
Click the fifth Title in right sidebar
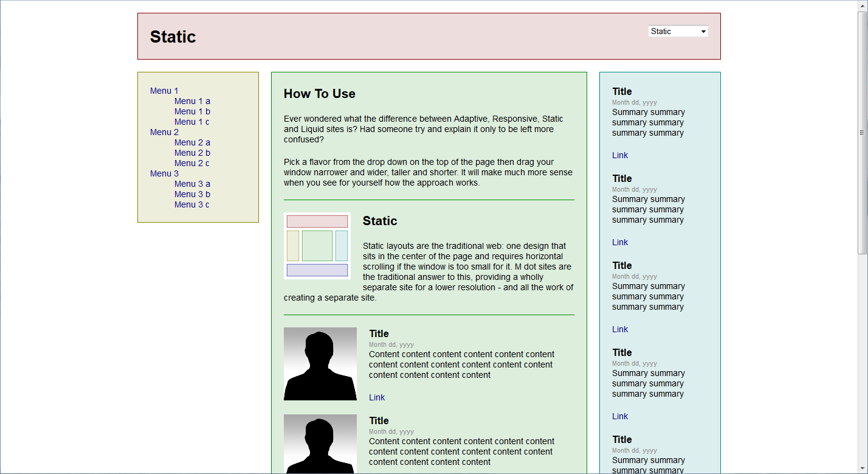coord(622,439)
